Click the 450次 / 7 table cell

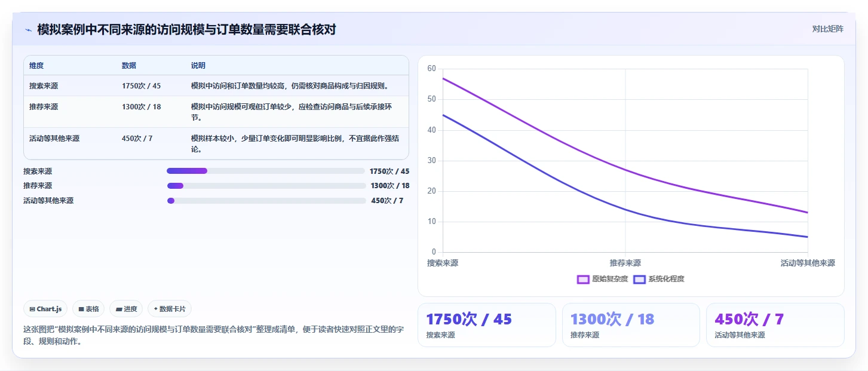(x=137, y=139)
